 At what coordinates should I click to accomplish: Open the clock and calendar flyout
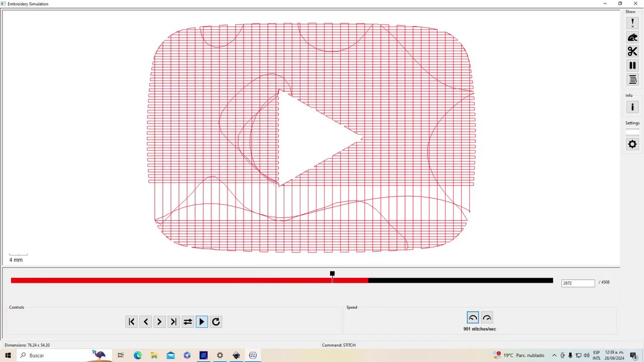[x=614, y=355]
